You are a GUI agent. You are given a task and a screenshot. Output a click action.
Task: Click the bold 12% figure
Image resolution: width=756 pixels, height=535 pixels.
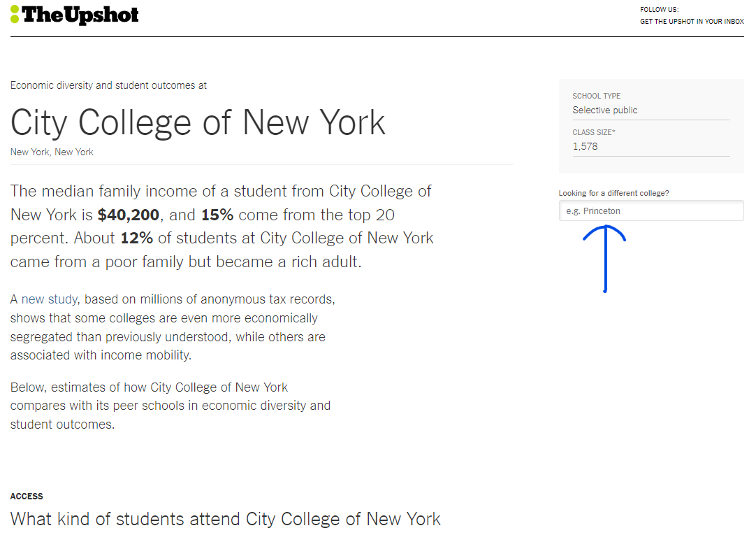(136, 238)
